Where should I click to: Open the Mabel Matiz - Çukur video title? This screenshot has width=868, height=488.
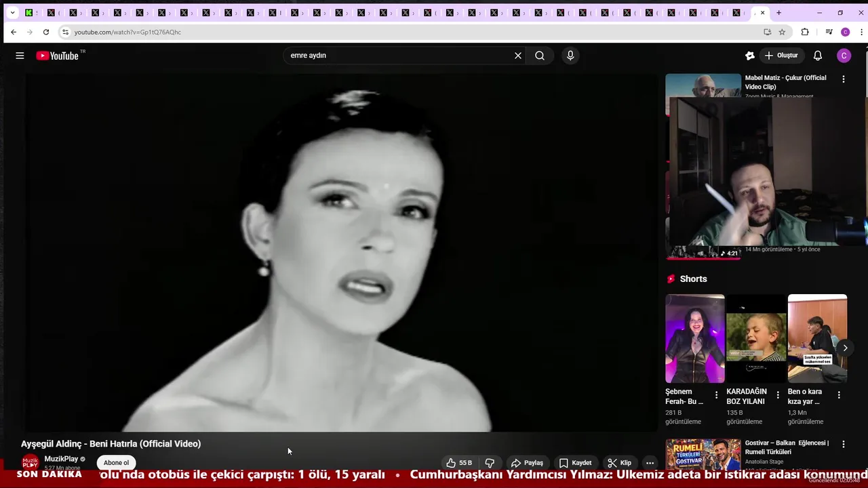coord(785,82)
